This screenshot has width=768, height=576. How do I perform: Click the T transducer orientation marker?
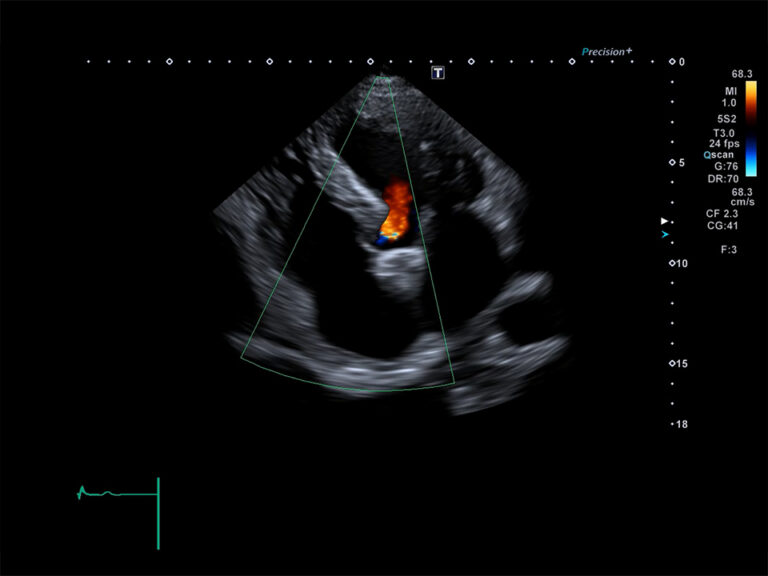(x=438, y=72)
